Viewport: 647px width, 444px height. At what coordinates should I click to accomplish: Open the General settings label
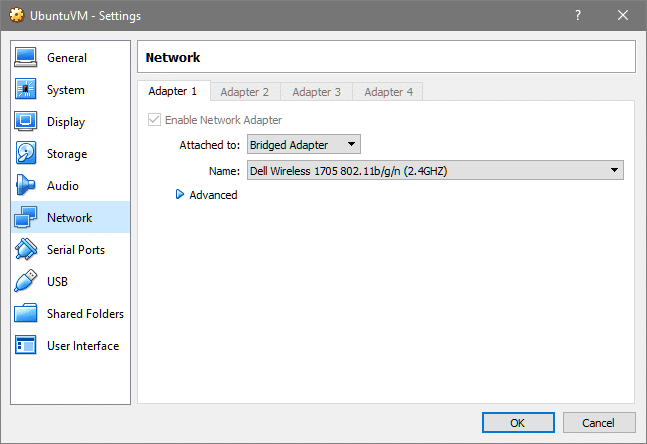(x=67, y=58)
